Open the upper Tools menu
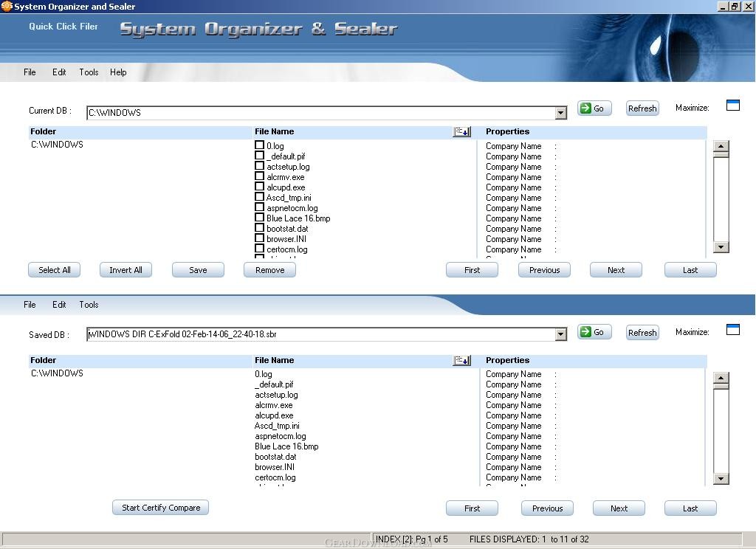Viewport: 756px width, 549px height. coord(89,72)
